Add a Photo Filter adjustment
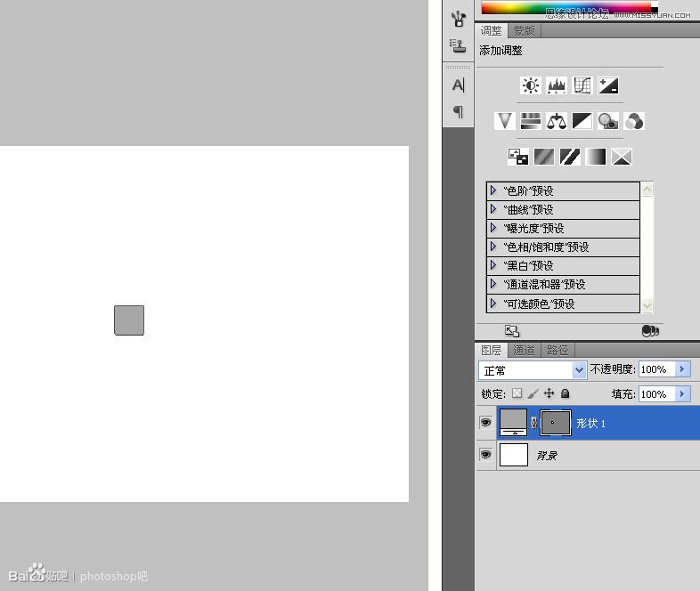Screen dimensions: 700x591 point(608,121)
